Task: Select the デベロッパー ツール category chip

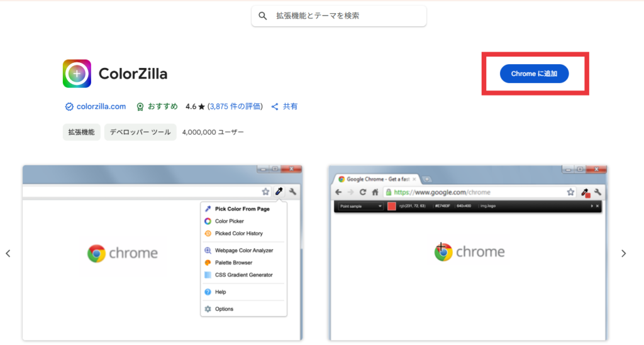Action: pyautogui.click(x=140, y=132)
